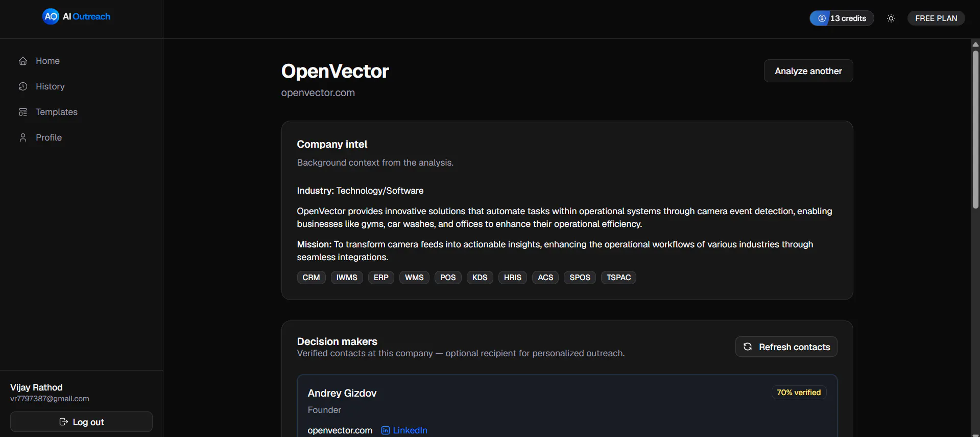The width and height of the screenshot is (980, 437).
Task: Click the Log out button
Action: [81, 422]
